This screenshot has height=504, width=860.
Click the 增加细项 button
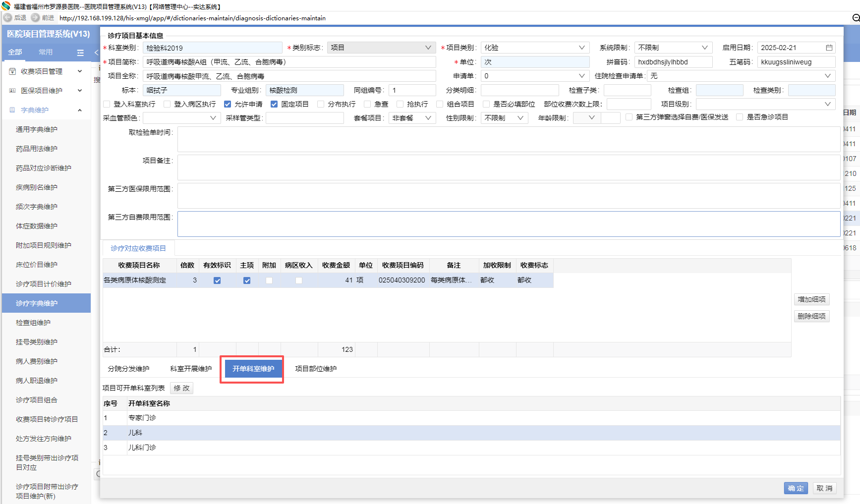[811, 299]
